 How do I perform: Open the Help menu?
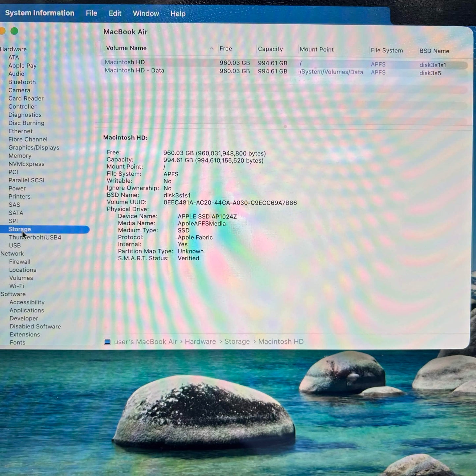point(178,14)
